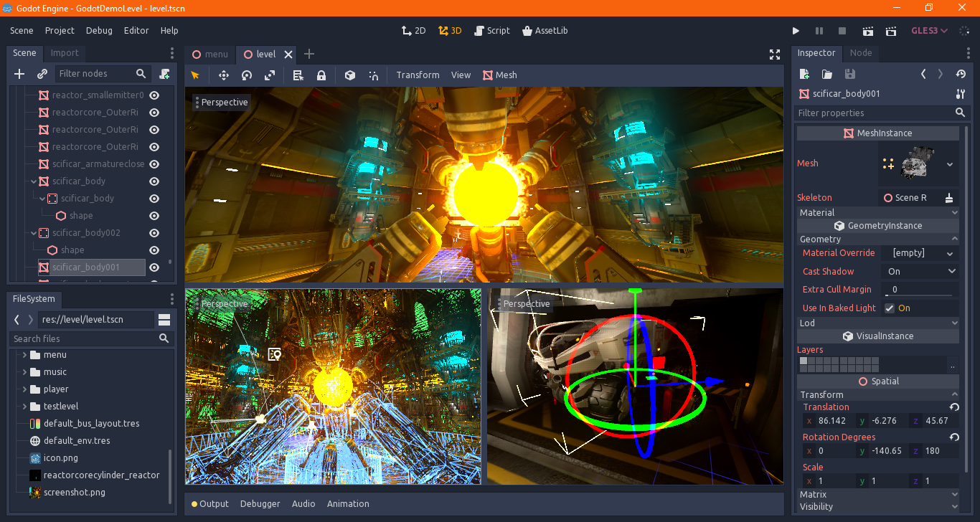Toggle visibility of scificar_body node
The image size is (980, 522).
click(154, 181)
